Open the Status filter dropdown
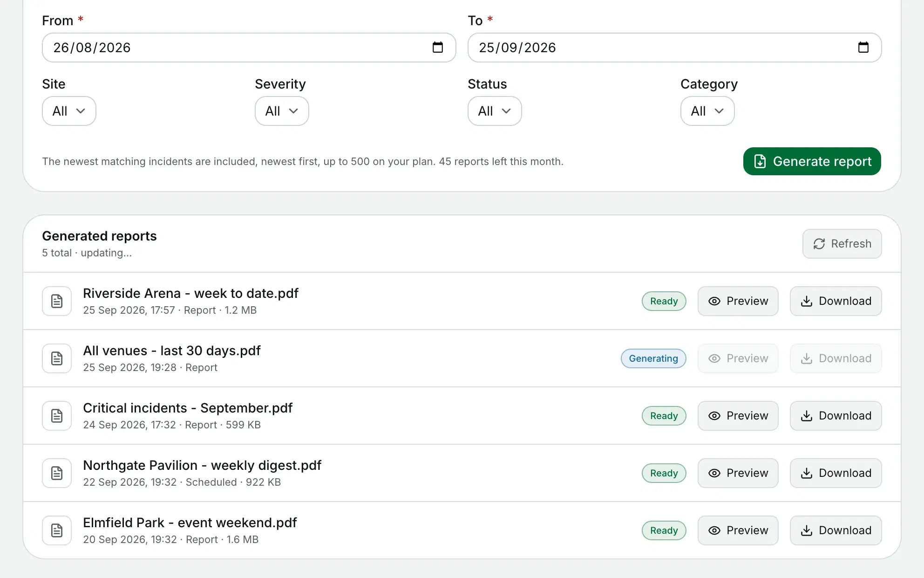This screenshot has width=924, height=578. [x=495, y=111]
